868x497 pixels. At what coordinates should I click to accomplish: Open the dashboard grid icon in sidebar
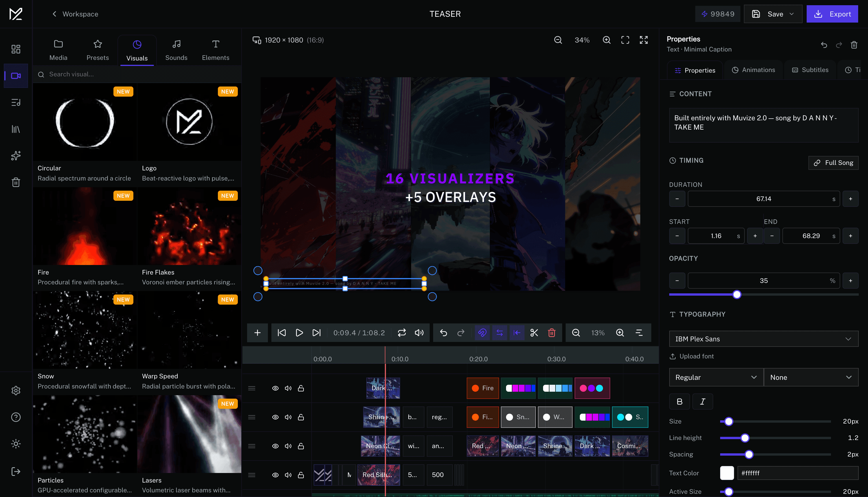[x=16, y=49]
